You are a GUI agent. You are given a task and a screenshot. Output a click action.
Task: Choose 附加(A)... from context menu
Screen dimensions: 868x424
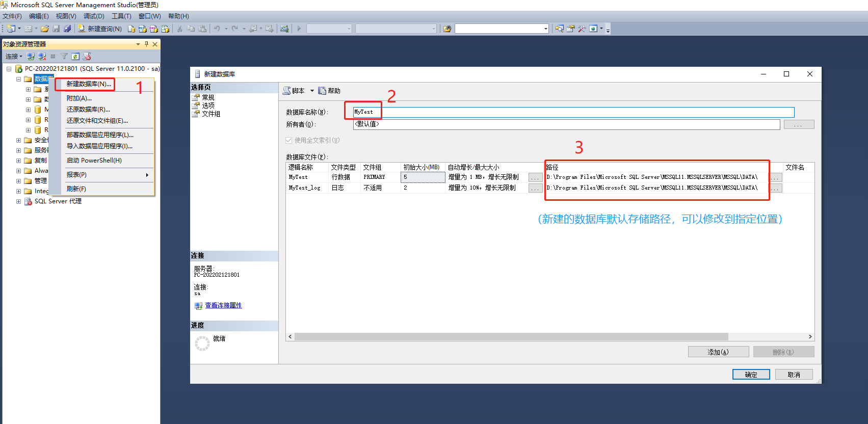coord(79,98)
